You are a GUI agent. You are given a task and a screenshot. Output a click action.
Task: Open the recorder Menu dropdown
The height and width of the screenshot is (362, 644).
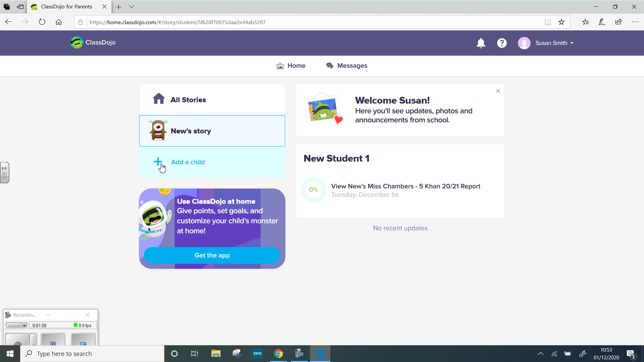[17, 325]
